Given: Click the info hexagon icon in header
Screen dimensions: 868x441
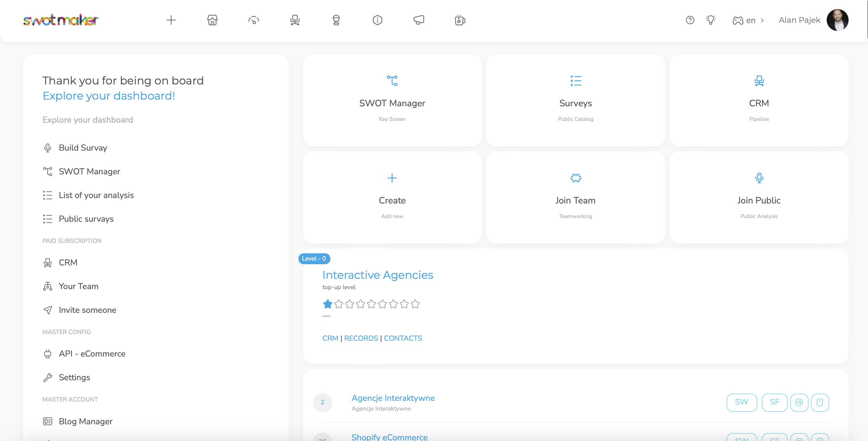Looking at the screenshot, I should click(377, 20).
